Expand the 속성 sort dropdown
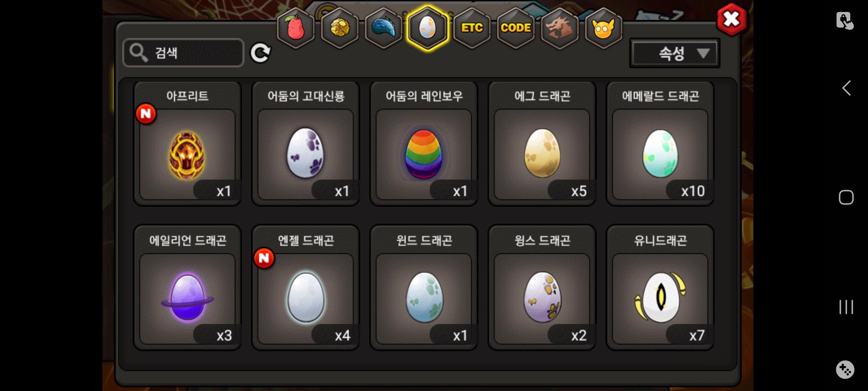This screenshot has height=391, width=868. point(675,54)
